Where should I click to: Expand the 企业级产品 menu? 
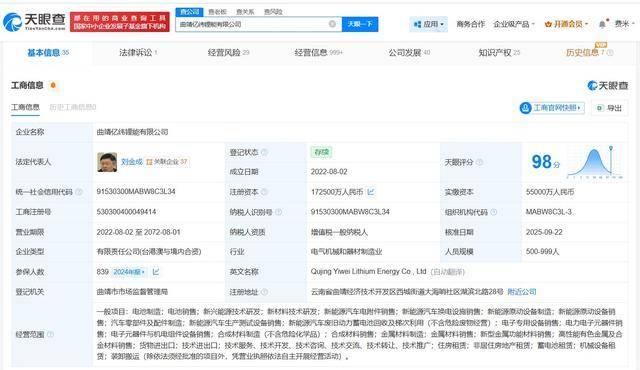tap(514, 24)
